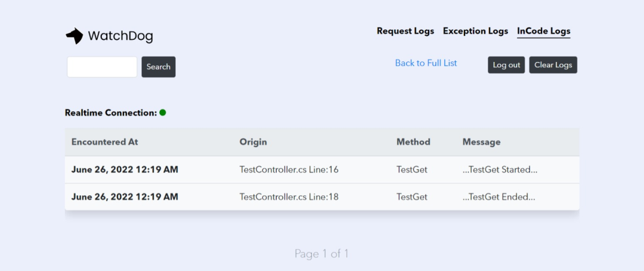Image resolution: width=644 pixels, height=271 pixels.
Task: Click the Origin column header
Action: (x=253, y=142)
